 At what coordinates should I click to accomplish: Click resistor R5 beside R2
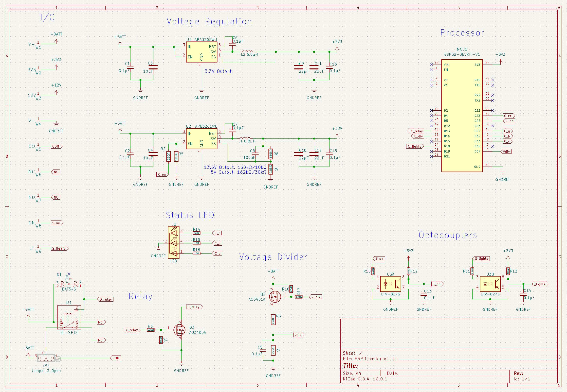(x=176, y=156)
